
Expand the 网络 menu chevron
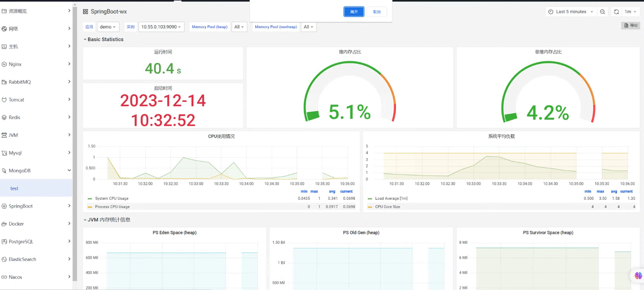pyautogui.click(x=69, y=29)
